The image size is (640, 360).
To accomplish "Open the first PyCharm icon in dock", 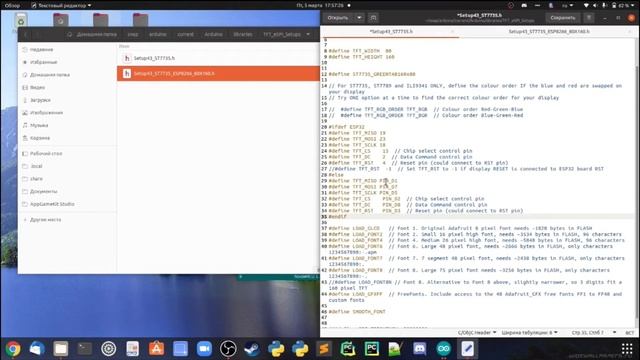I will [348, 349].
